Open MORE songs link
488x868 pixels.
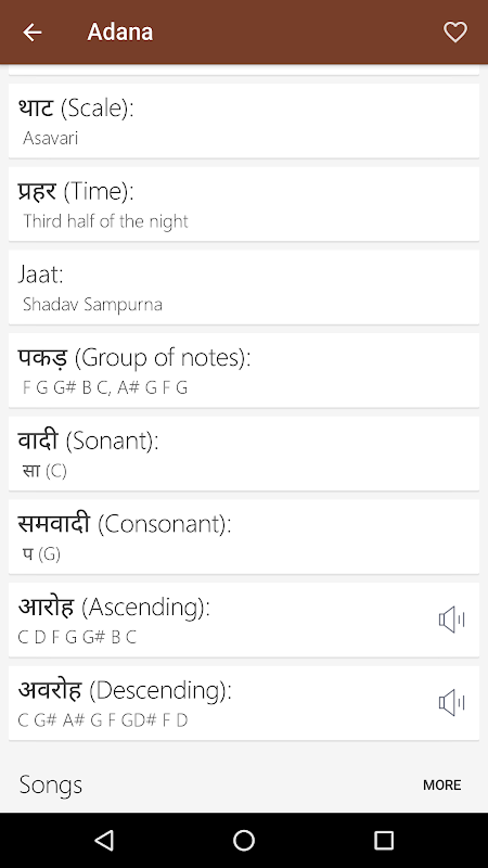point(442,785)
